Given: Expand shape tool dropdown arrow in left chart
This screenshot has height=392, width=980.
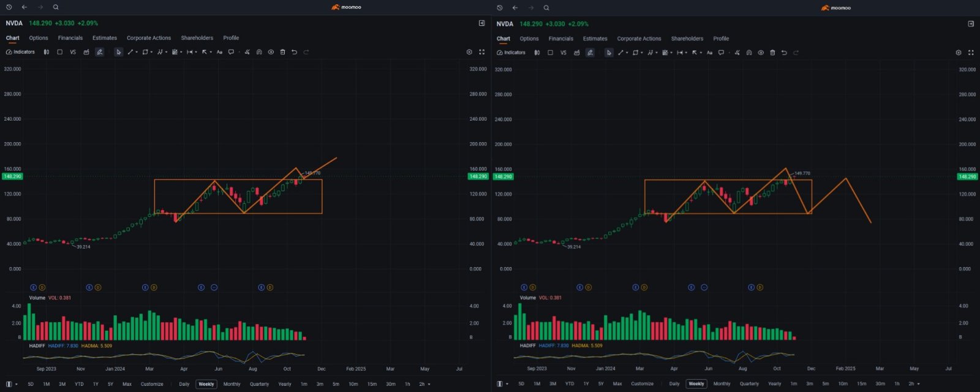Looking at the screenshot, I should click(x=152, y=52).
